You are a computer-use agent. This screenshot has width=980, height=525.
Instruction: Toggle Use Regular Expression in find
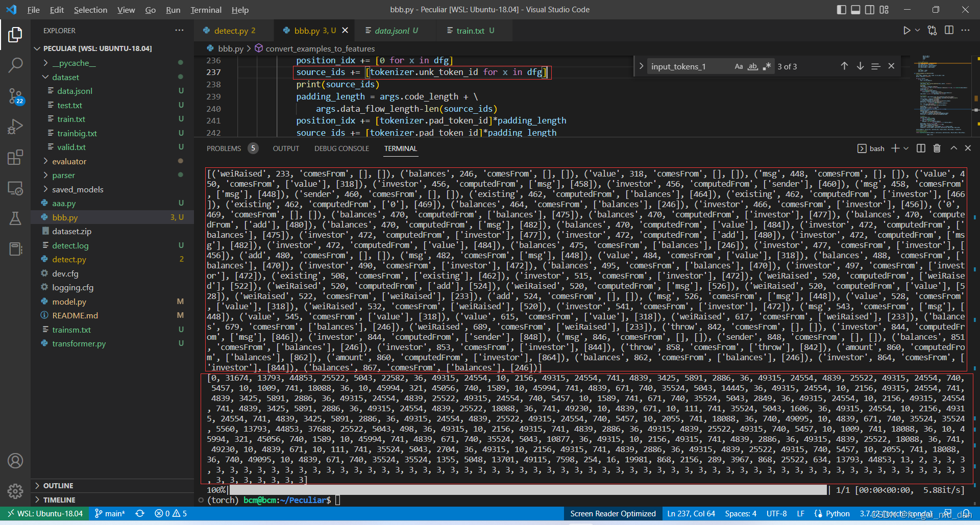tap(767, 66)
